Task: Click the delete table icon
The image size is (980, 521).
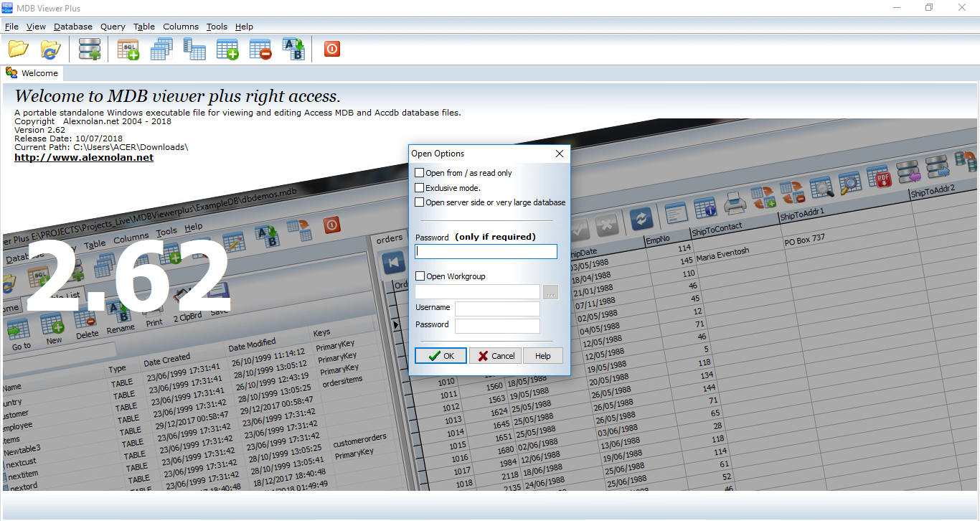Action: [x=260, y=49]
